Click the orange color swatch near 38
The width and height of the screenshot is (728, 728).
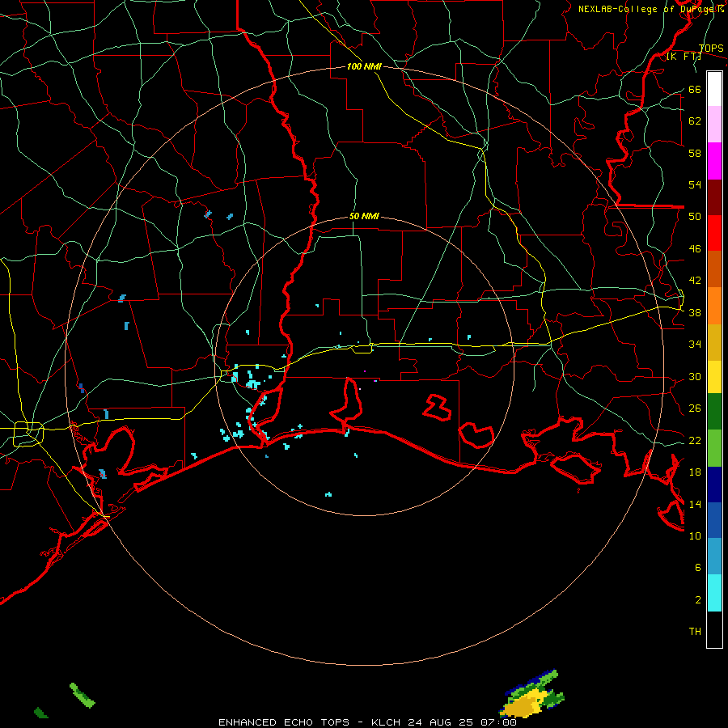[x=714, y=306]
